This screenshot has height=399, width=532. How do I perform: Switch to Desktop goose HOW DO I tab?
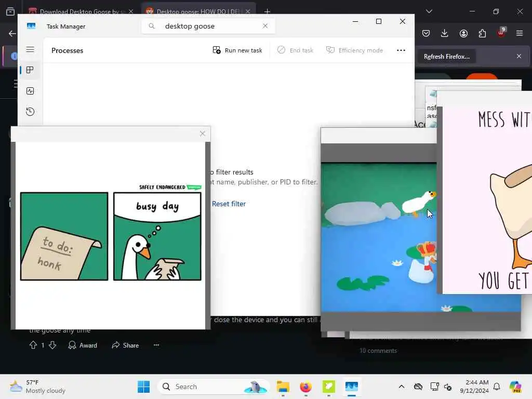pyautogui.click(x=198, y=11)
